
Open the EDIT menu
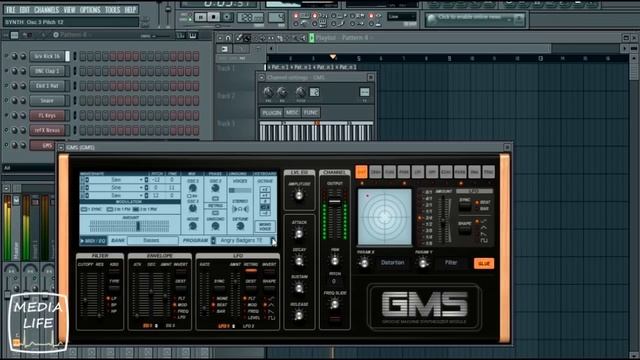click(25, 9)
